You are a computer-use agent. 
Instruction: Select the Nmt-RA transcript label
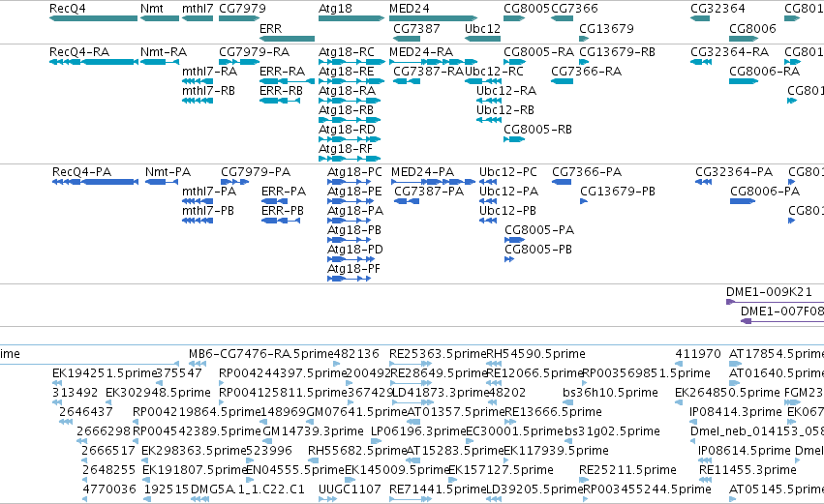[164, 52]
